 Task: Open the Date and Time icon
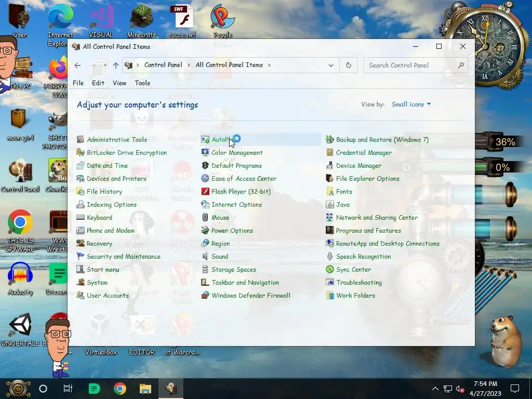pos(81,166)
